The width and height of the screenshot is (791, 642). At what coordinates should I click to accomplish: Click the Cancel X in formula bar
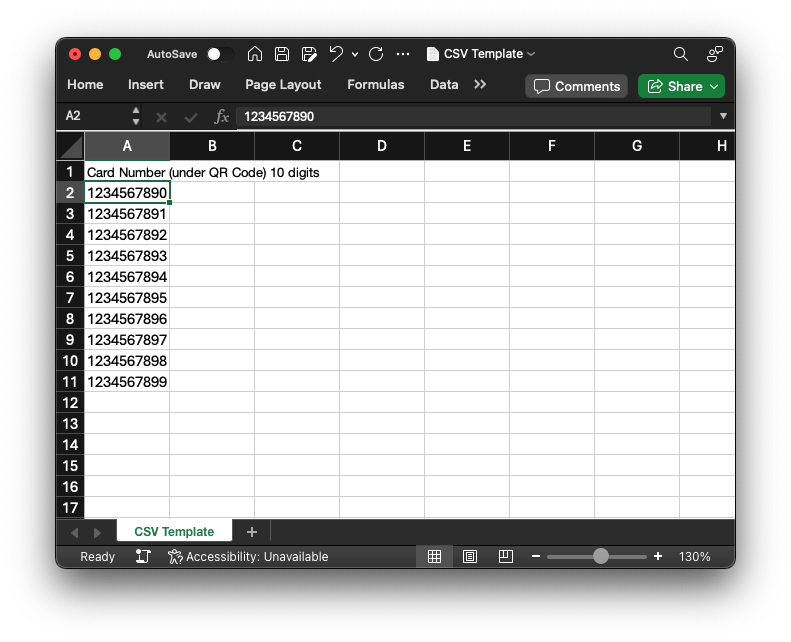click(161, 118)
